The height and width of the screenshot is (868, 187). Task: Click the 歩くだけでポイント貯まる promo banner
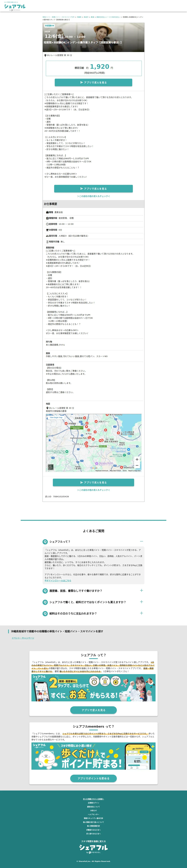(93, 756)
